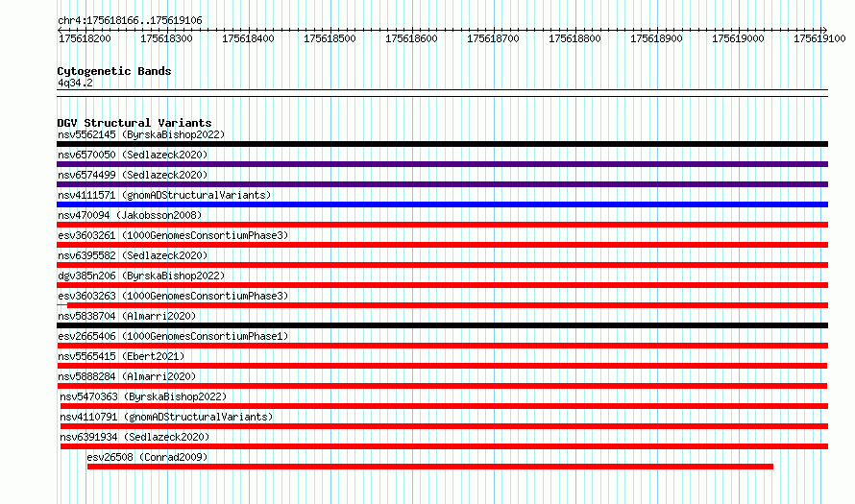The image size is (855, 504).
Task: Click the red bar under nsv5565415
Action: pyautogui.click(x=442, y=366)
